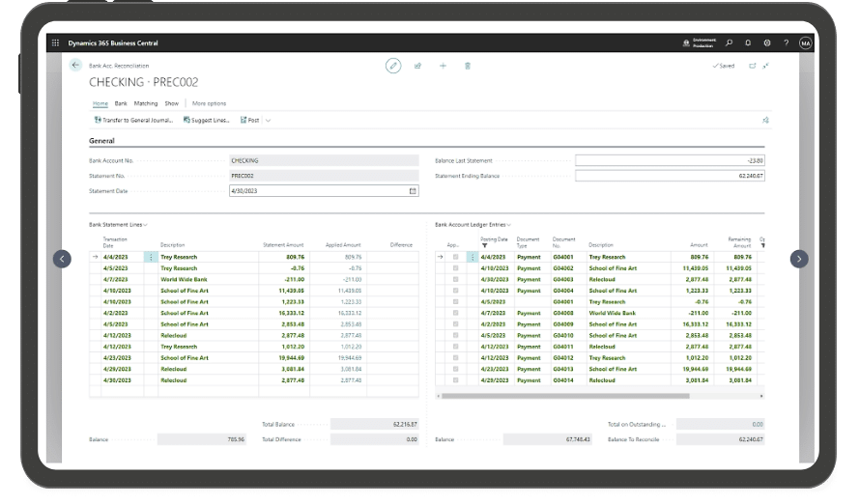Image resolution: width=860 pixels, height=504 pixels.
Task: Open settings gear icon
Action: (767, 42)
